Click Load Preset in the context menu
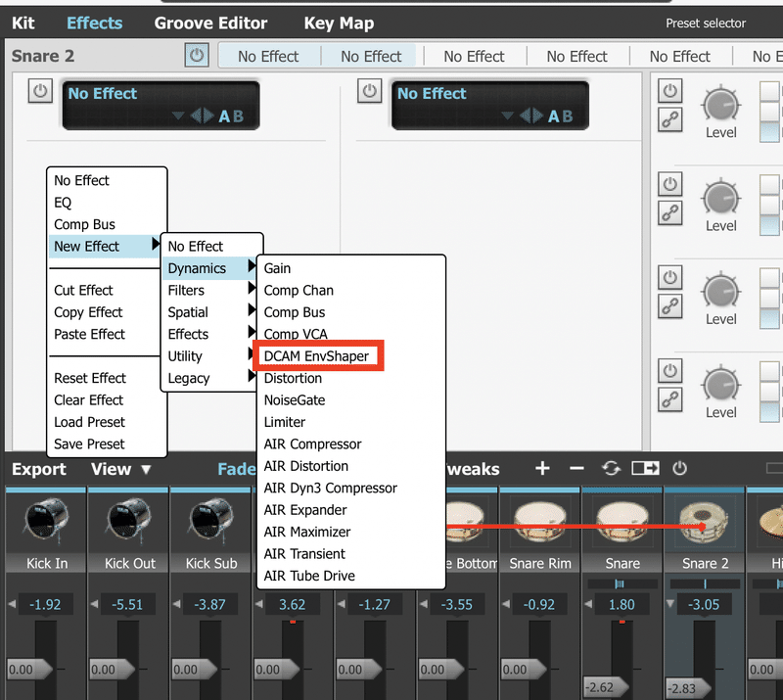The image size is (783, 700). [x=89, y=422]
